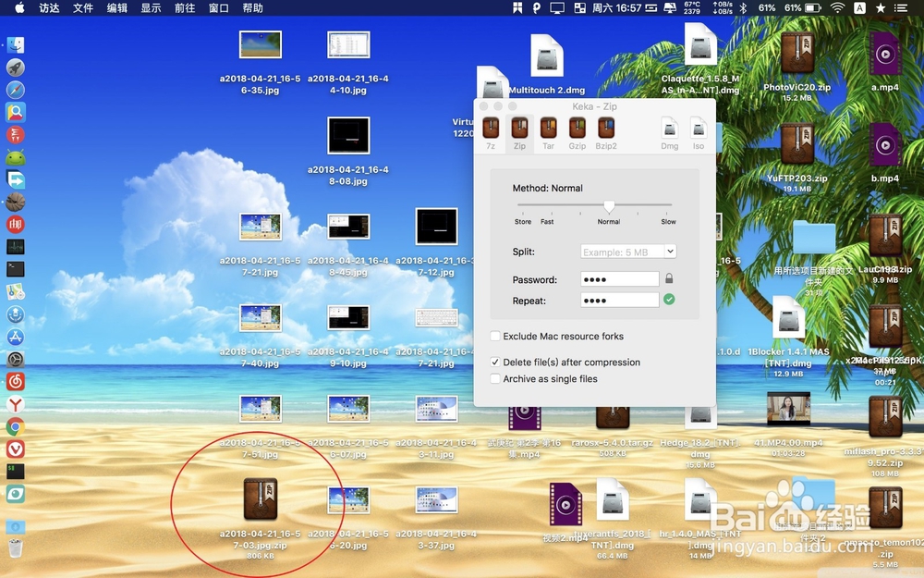Click the battery icon in menu bar

pyautogui.click(x=814, y=7)
